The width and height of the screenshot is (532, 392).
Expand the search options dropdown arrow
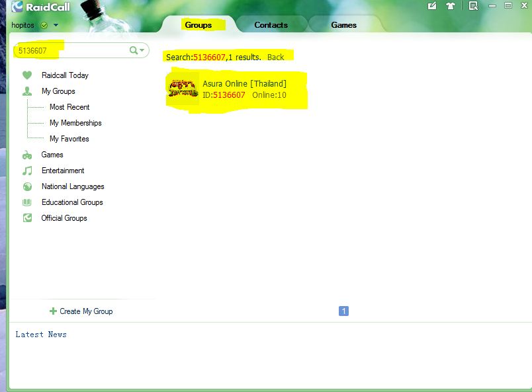(142, 50)
